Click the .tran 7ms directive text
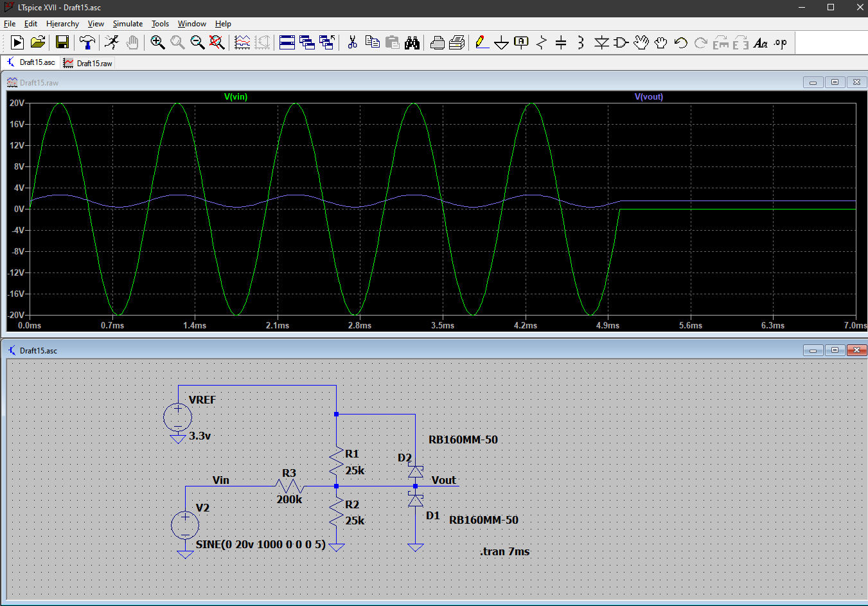868x606 pixels. tap(504, 551)
